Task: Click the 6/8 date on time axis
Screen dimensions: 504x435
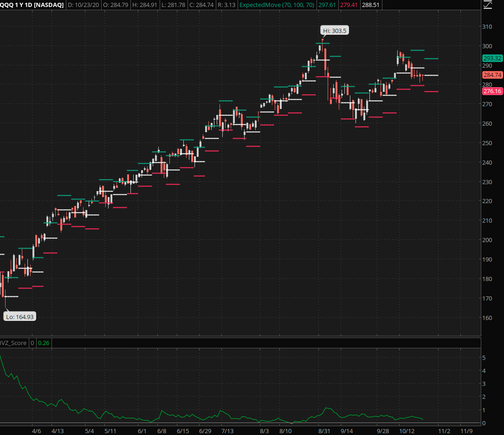Action: click(x=162, y=431)
